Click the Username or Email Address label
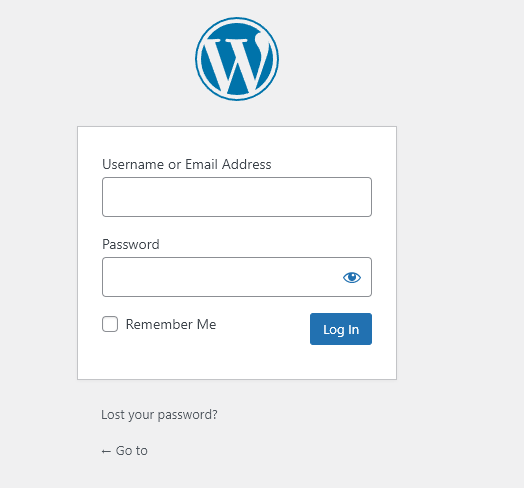Screen dimensions: 524x488 186,164
